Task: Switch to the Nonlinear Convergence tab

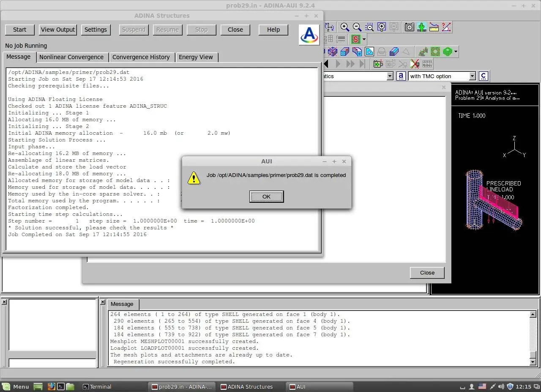Action: coord(71,57)
